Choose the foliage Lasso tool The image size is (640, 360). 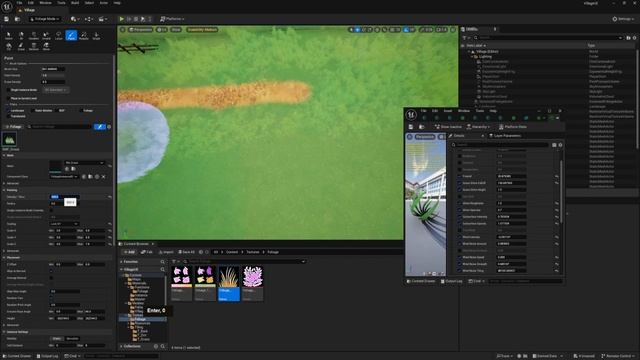[58, 36]
